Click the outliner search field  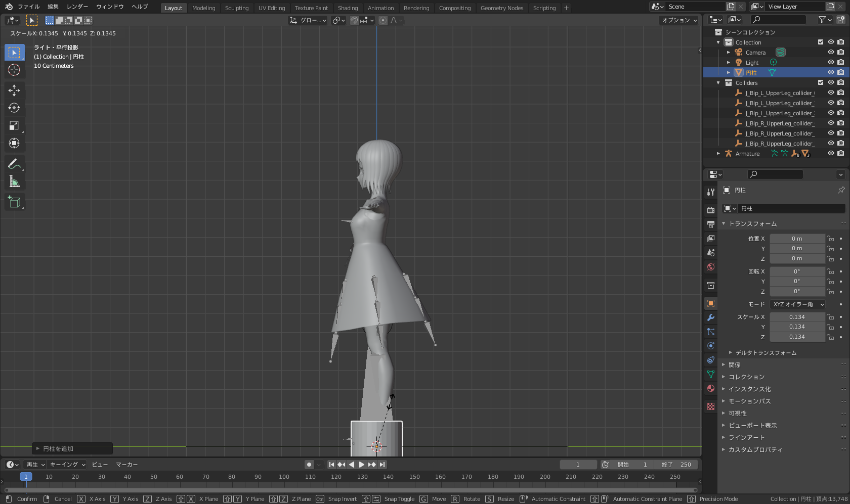(x=778, y=20)
